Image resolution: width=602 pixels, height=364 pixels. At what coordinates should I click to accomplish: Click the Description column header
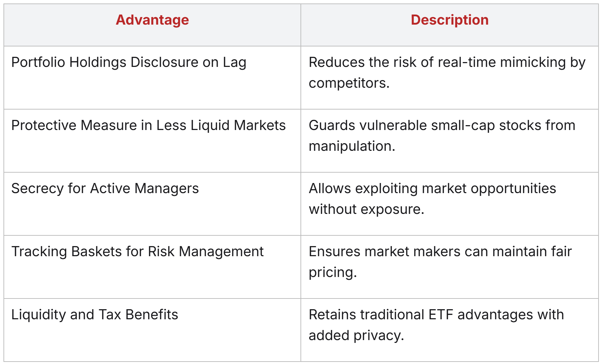[449, 20]
